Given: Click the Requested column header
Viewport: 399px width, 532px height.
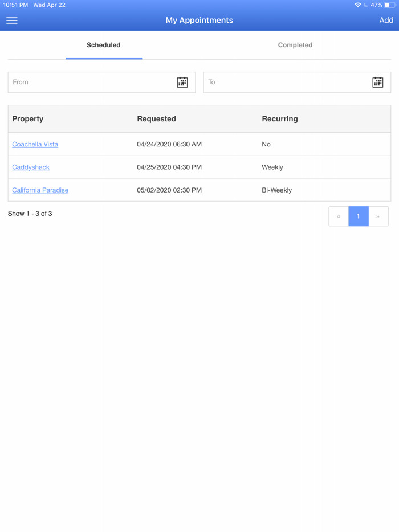Looking at the screenshot, I should 157,118.
